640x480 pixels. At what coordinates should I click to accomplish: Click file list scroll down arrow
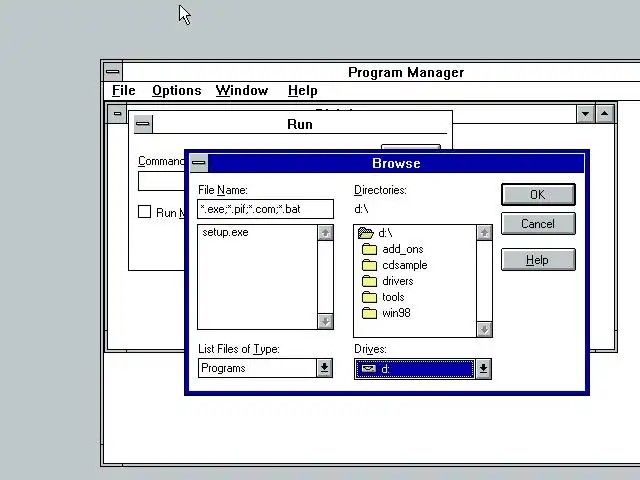point(325,321)
